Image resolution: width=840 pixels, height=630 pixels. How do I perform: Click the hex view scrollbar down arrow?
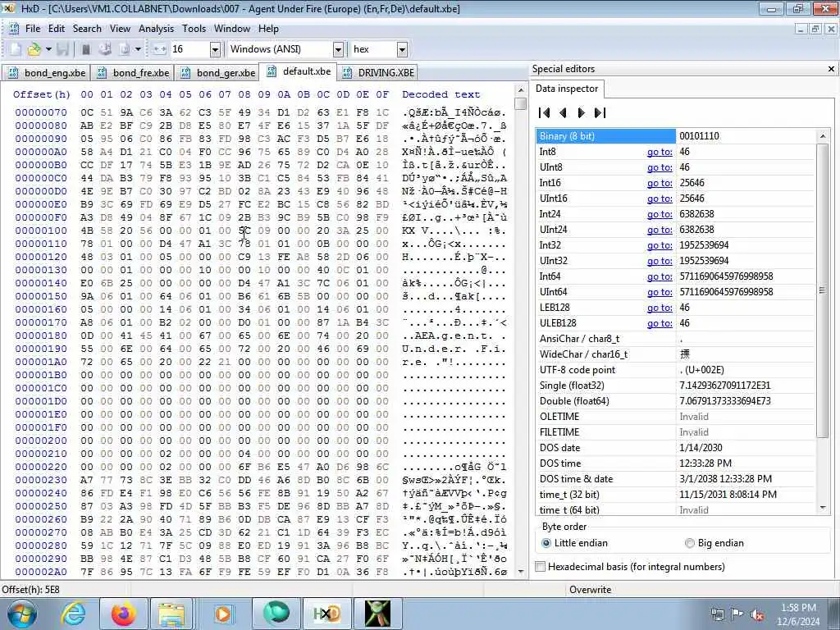520,572
